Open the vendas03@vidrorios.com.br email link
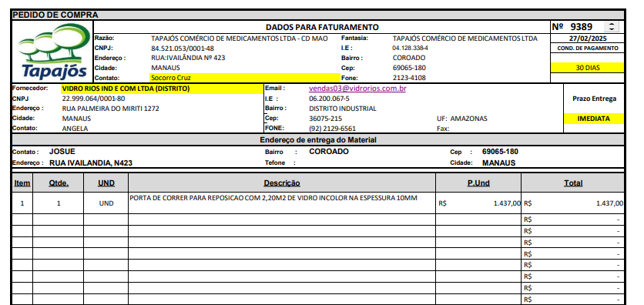This screenshot has width=644, height=305. click(x=357, y=89)
